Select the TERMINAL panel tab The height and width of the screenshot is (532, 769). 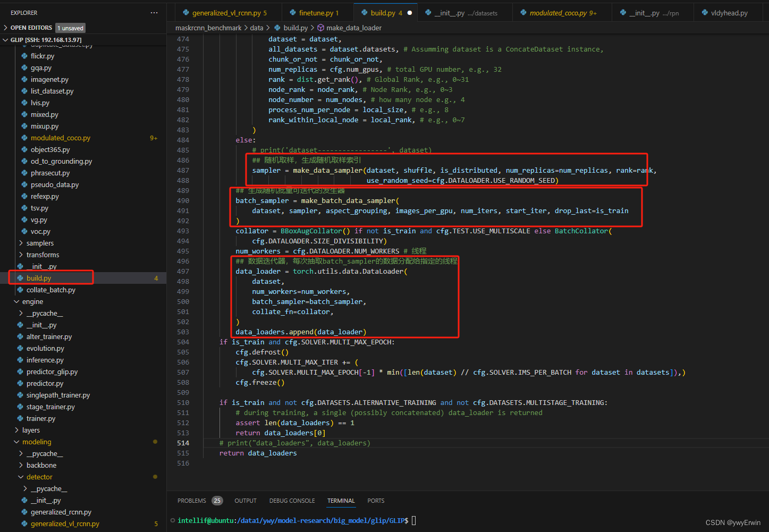click(341, 501)
